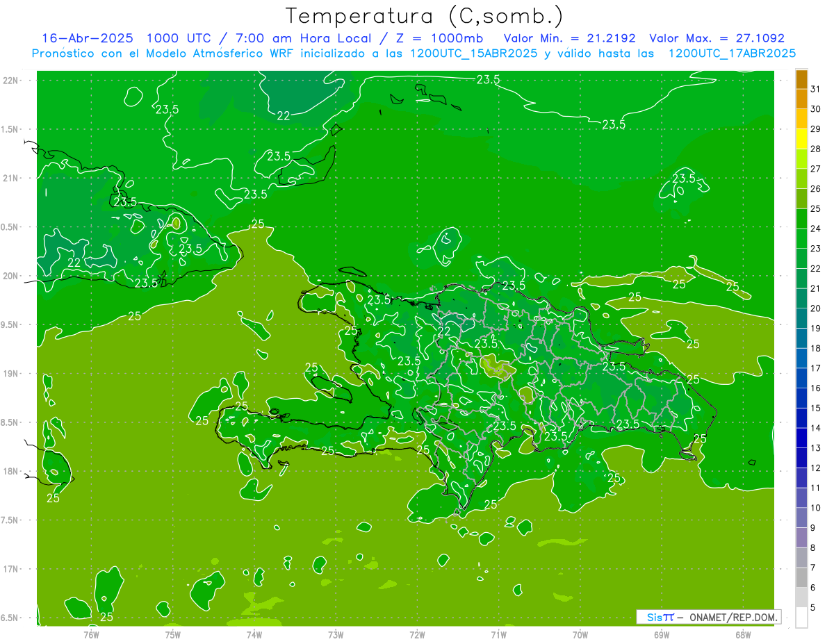Click the '21N' latitude axis label

tap(10, 178)
